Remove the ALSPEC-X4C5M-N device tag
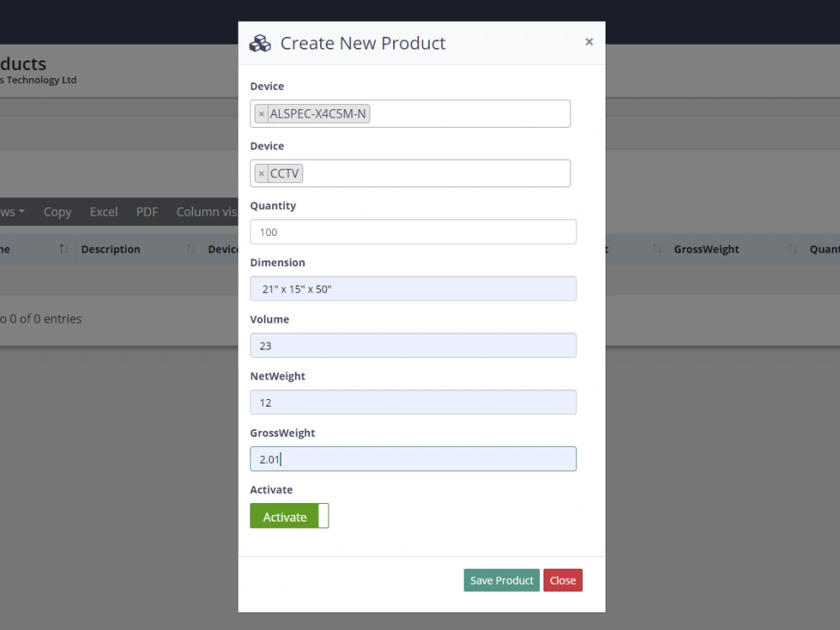 click(261, 114)
